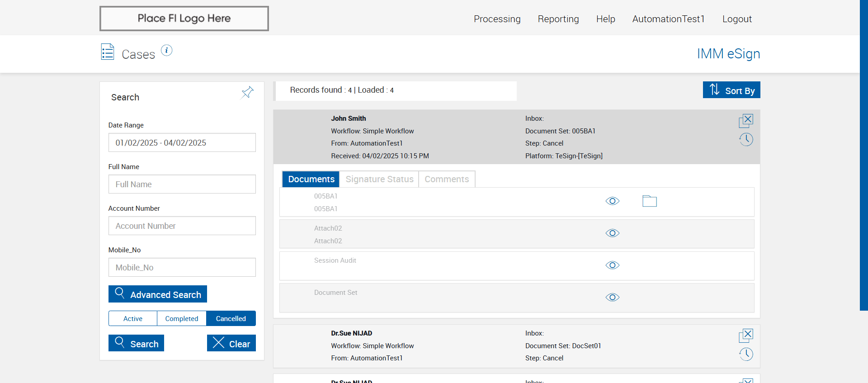Switch to the Signature Status tab
Screen dimensions: 868x383
379,179
